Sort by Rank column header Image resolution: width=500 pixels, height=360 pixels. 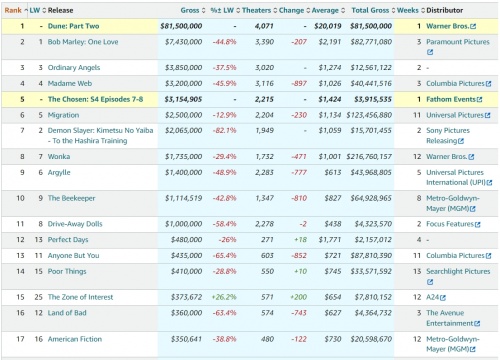13,10
